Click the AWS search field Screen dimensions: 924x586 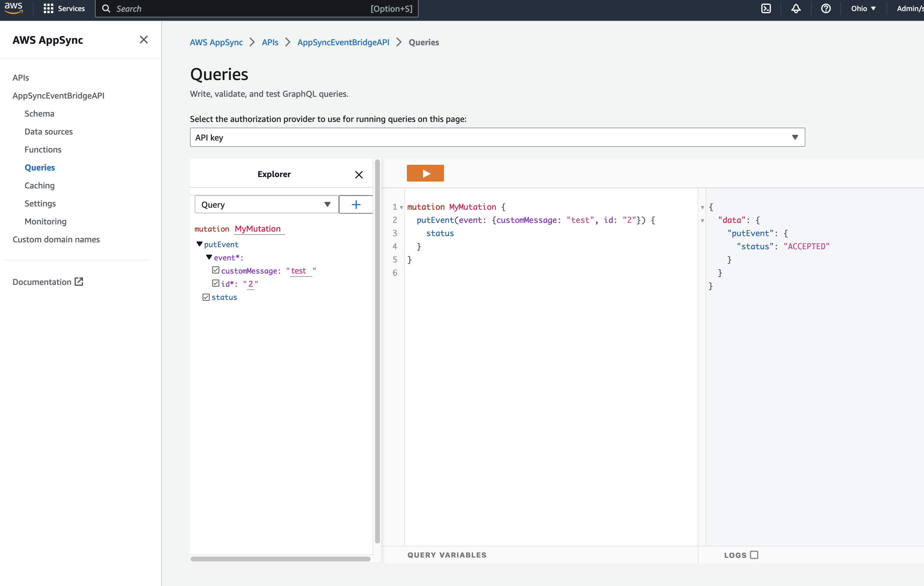click(256, 8)
